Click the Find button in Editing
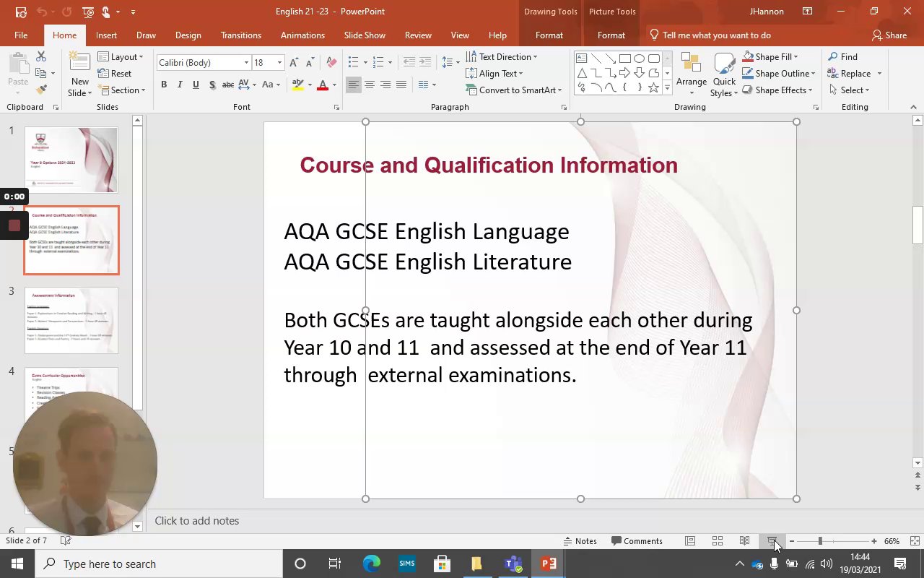The width and height of the screenshot is (924, 578). click(x=842, y=57)
